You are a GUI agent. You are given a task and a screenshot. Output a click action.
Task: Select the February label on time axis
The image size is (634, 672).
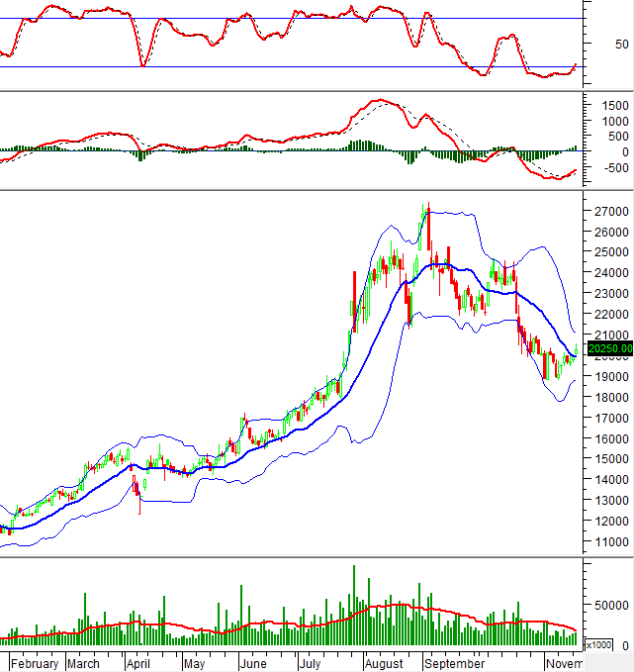click(34, 663)
